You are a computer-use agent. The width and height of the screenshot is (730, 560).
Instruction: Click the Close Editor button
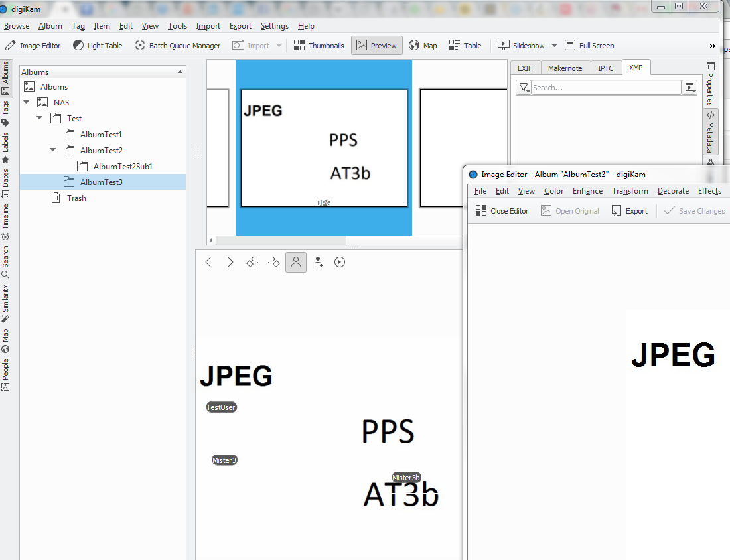[x=502, y=211]
